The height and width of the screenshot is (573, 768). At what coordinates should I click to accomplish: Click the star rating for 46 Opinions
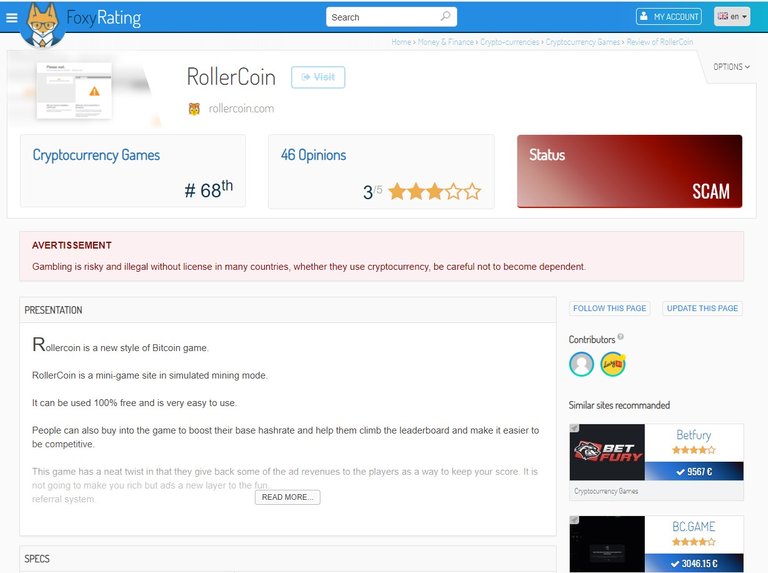coord(434,191)
